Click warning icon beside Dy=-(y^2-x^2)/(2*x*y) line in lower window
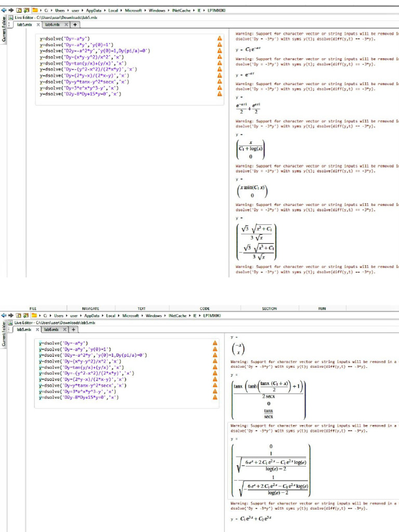The height and width of the screenshot is (532, 399). [215, 373]
